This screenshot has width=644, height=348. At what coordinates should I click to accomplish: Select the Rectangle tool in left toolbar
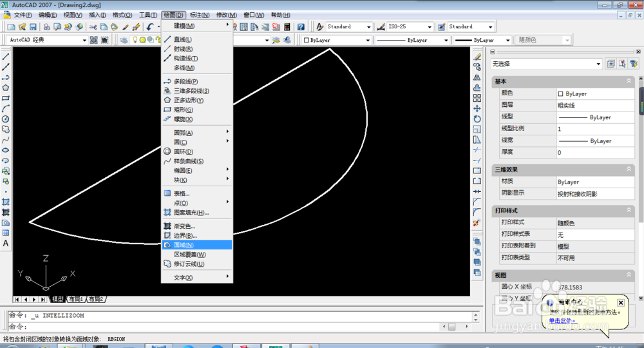click(x=6, y=98)
